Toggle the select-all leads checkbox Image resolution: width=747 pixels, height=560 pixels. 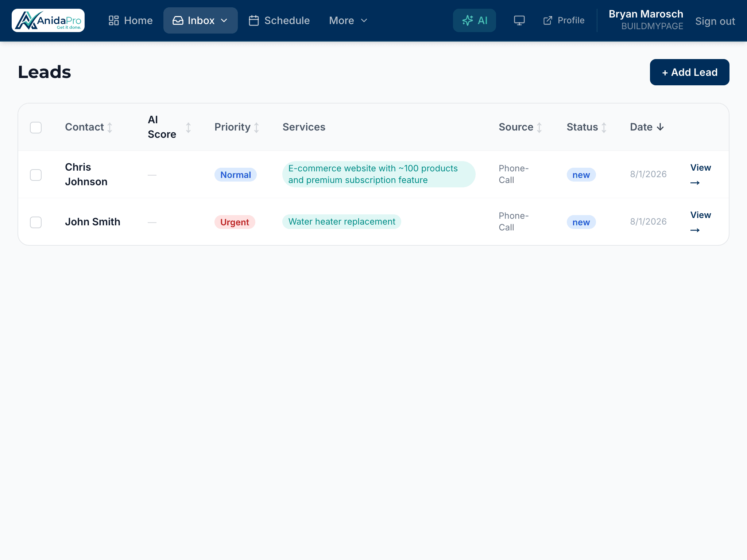[x=36, y=128]
